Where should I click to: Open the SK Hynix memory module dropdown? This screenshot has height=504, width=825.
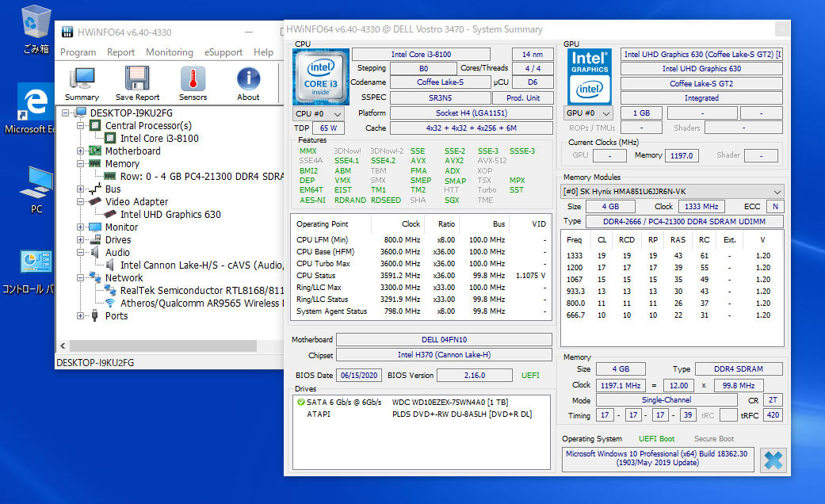tap(672, 192)
